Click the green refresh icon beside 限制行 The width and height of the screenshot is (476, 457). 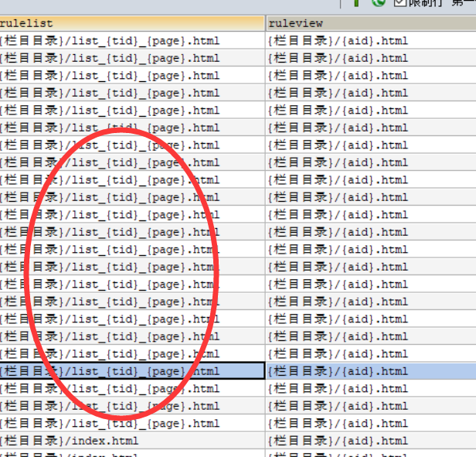click(x=379, y=2)
